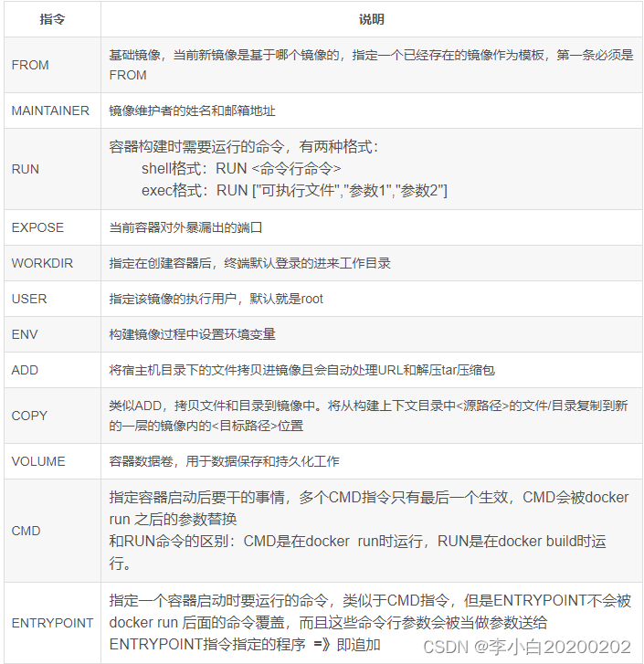Click the line 类似ADD，拷贝文件和目录到镜像中

tap(368, 406)
